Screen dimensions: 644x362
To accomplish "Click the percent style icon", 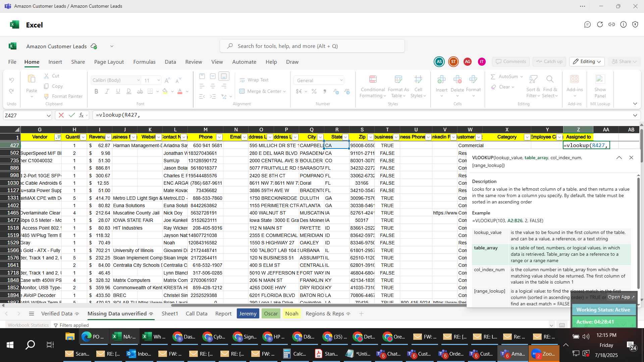I will [x=314, y=92].
